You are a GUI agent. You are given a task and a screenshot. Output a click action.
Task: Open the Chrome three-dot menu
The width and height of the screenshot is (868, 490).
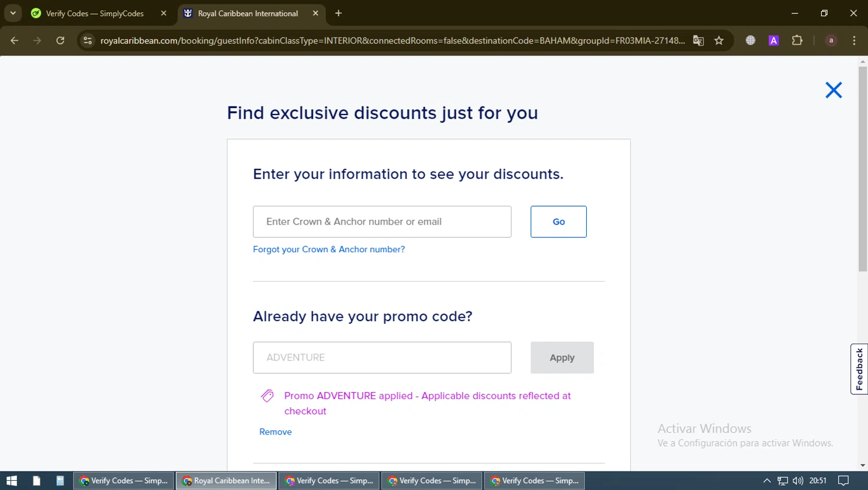click(854, 40)
